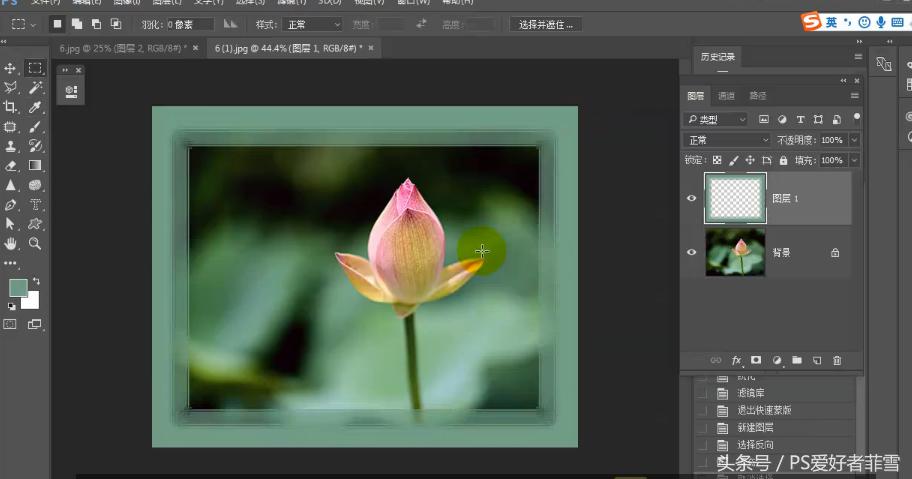912x479 pixels.
Task: Select the History Brush tool
Action: click(x=35, y=146)
